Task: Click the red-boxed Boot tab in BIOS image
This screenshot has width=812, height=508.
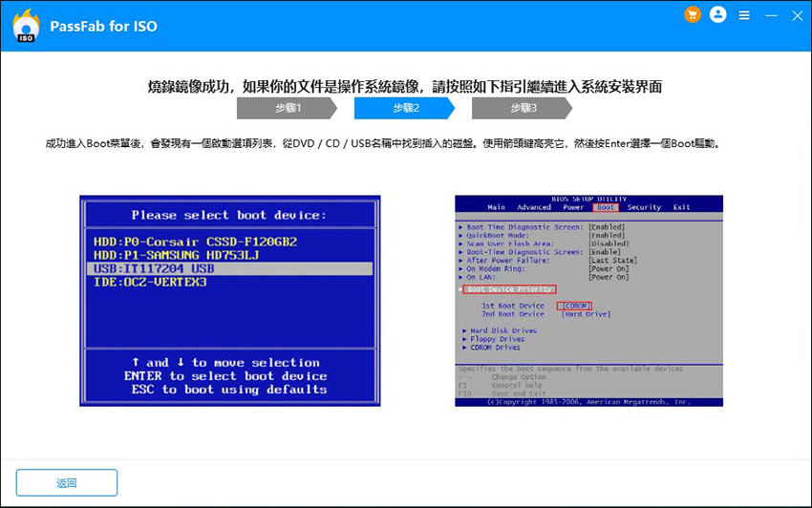Action: [606, 207]
